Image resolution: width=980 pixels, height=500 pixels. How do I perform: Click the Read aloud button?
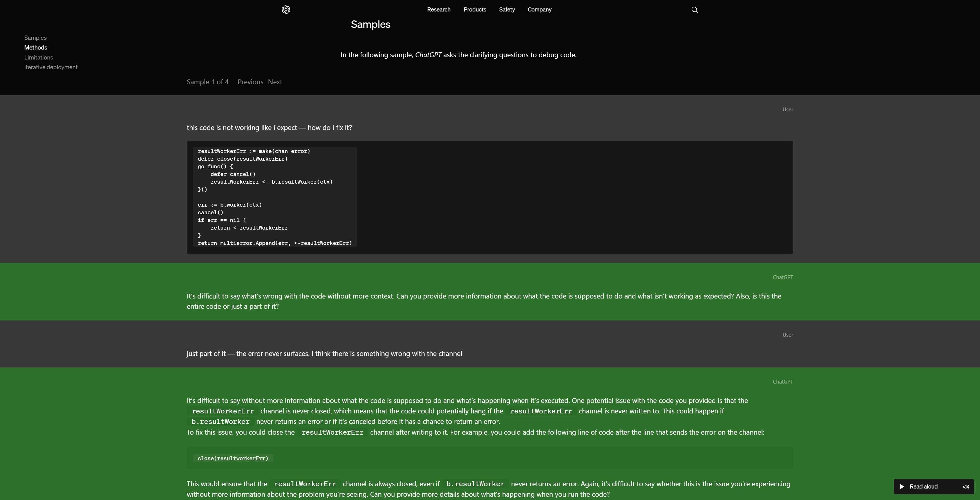pos(923,486)
